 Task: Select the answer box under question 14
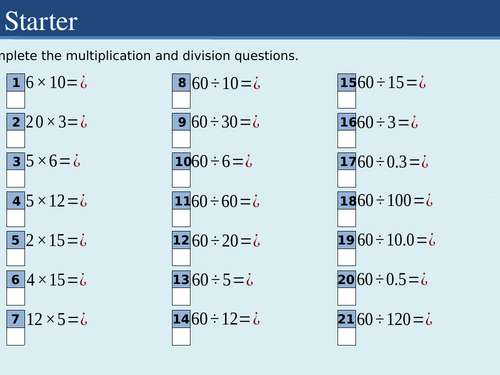coord(181,336)
